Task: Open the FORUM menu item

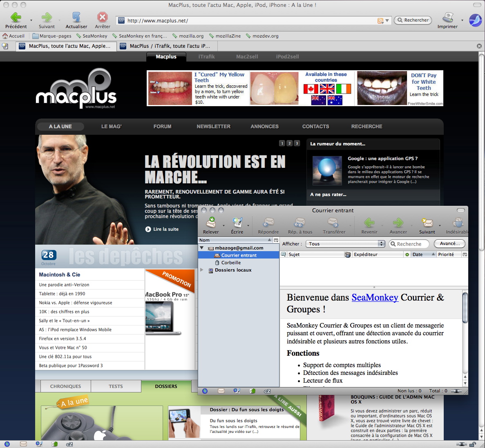Action: pyautogui.click(x=162, y=127)
